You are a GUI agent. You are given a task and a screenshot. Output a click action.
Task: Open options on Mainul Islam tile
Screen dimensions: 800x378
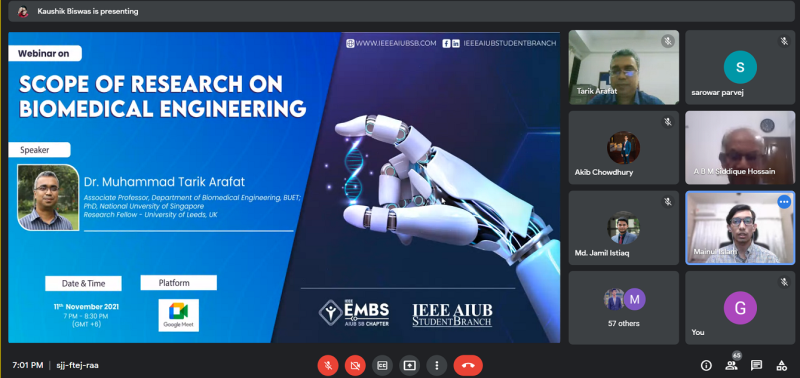coord(784,202)
